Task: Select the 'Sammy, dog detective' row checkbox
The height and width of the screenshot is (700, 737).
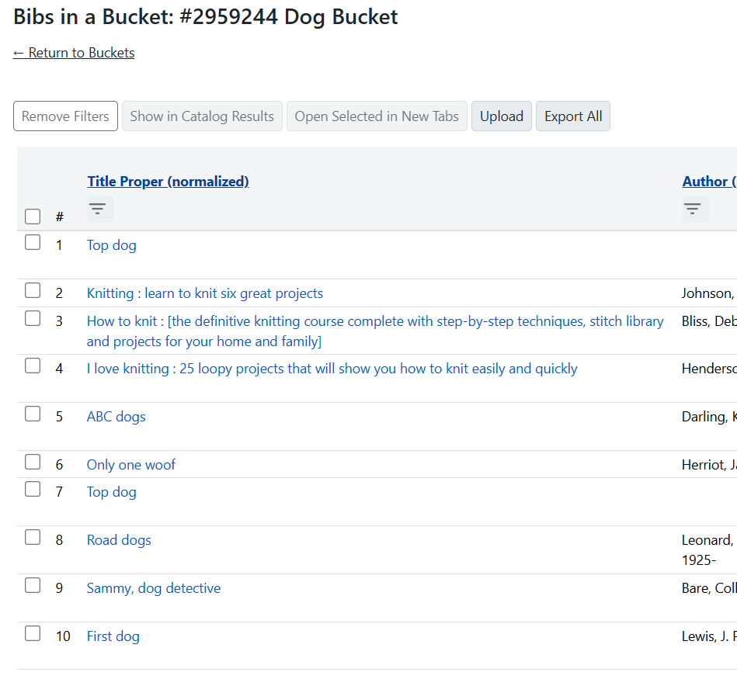Action: [x=33, y=585]
